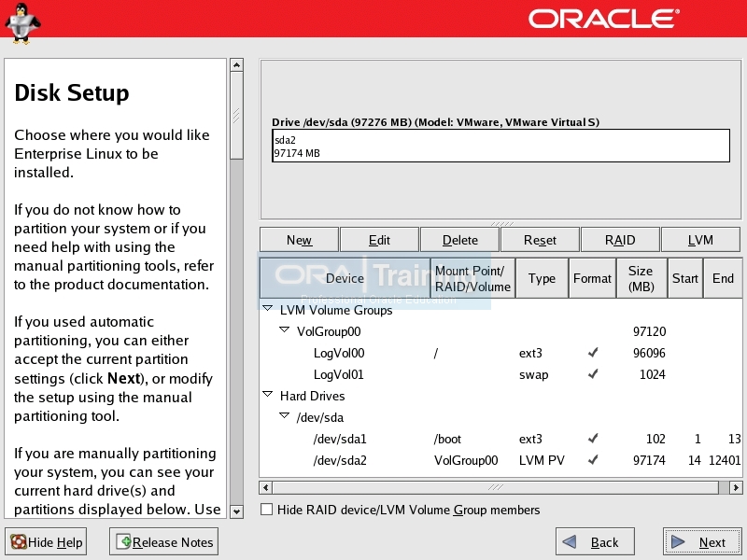Click the partition table horizontal scrollbar thumb
747x560 pixels.
pyautogui.click(x=496, y=487)
